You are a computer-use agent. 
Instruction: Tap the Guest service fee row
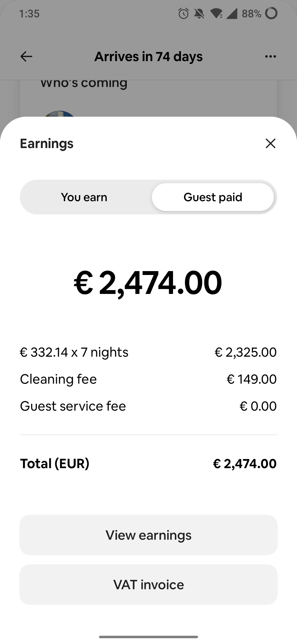(148, 406)
